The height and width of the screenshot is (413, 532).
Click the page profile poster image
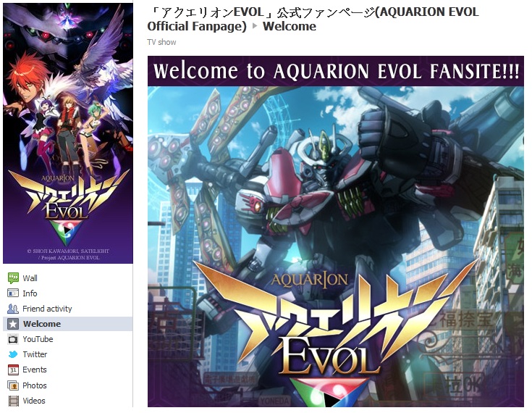point(68,133)
